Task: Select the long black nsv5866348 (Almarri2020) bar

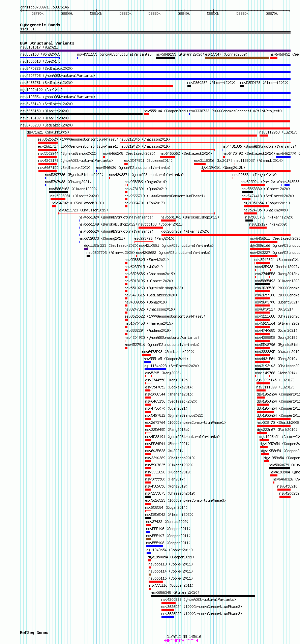Action: 203,596
